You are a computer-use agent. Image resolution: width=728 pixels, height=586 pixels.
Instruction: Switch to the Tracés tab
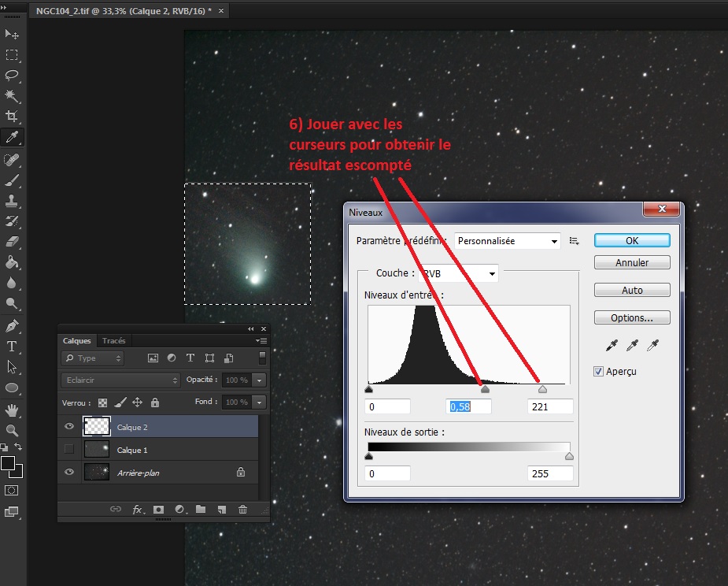114,340
